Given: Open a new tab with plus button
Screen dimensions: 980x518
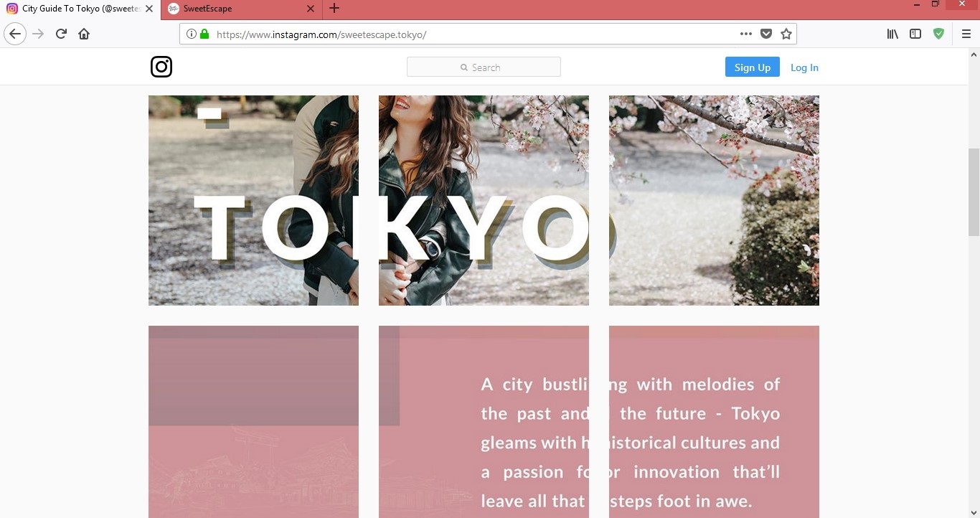Looking at the screenshot, I should click(x=334, y=9).
